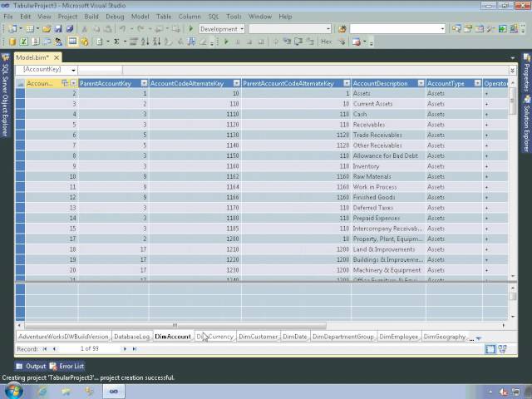Go to first record arrow
This screenshot has height=399, width=532.
coord(44,349)
